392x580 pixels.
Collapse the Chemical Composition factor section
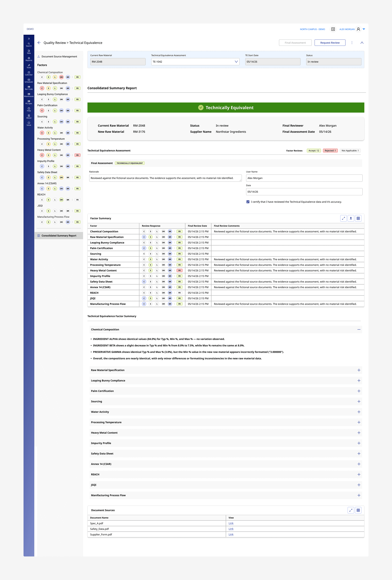pyautogui.click(x=359, y=329)
